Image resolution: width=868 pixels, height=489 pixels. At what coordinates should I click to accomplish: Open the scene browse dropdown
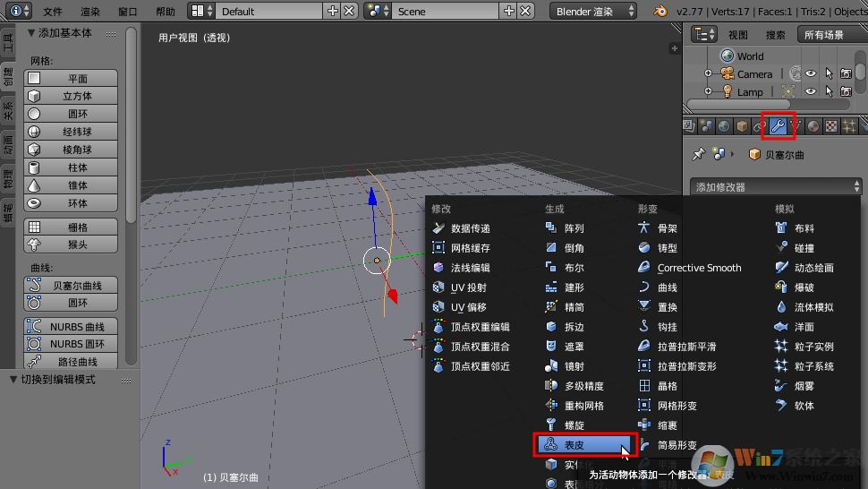377,11
